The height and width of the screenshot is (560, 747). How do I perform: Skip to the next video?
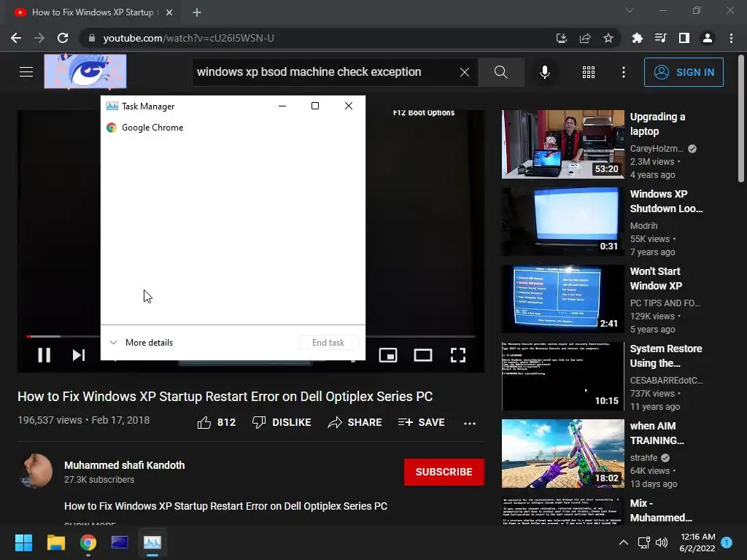tap(79, 355)
